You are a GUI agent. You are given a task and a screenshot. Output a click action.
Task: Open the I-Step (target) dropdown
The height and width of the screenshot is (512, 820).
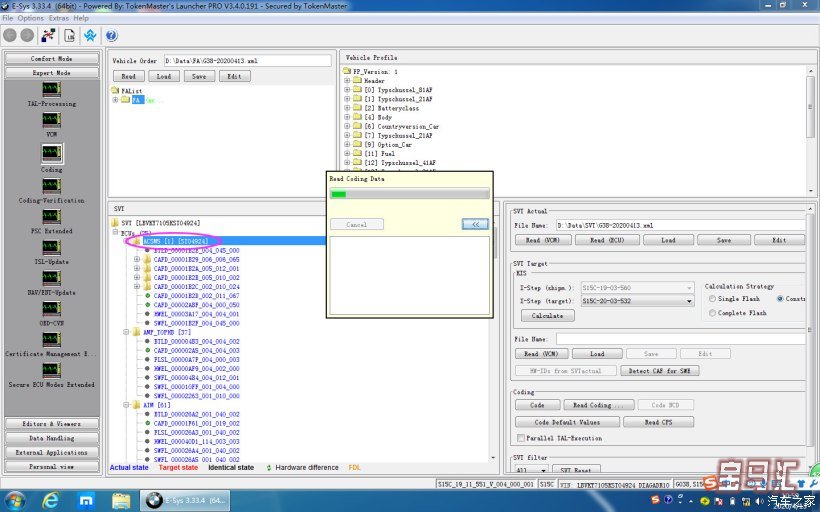pos(689,301)
